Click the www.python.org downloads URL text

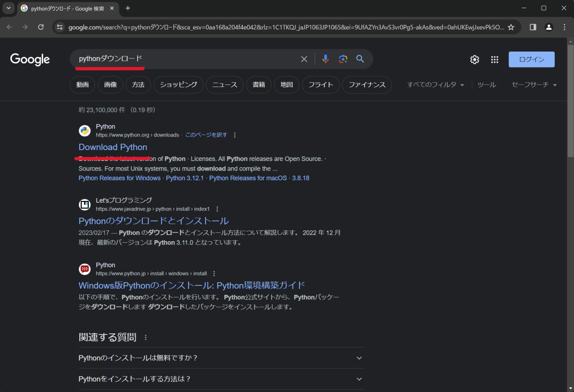coord(138,135)
